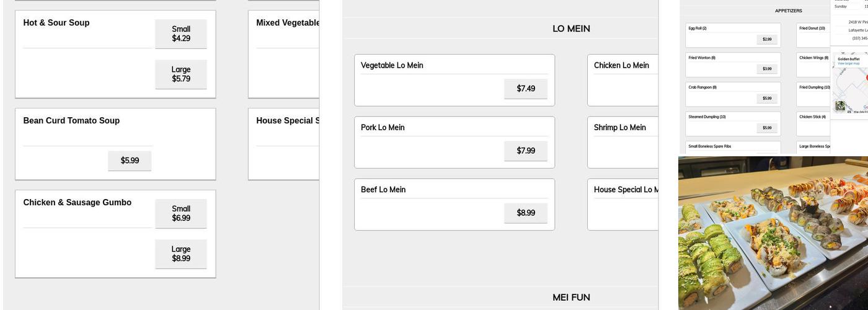This screenshot has width=868, height=310.
Task: Select Large $8.99 Chicken & Sausage Gumbo
Action: coord(181,254)
